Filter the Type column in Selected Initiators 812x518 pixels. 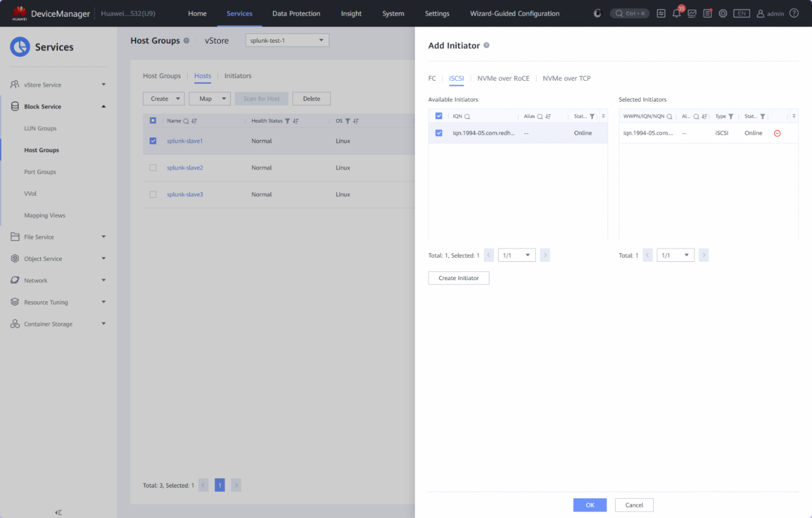(731, 117)
